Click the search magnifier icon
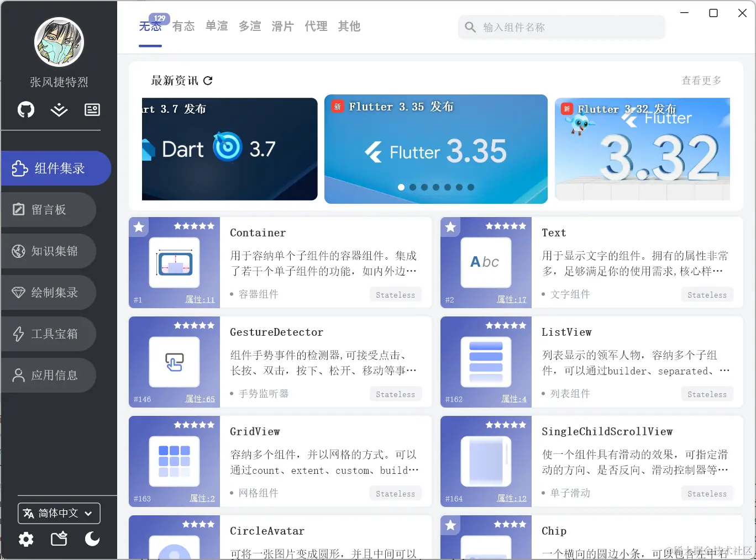756x560 pixels. coord(470,27)
